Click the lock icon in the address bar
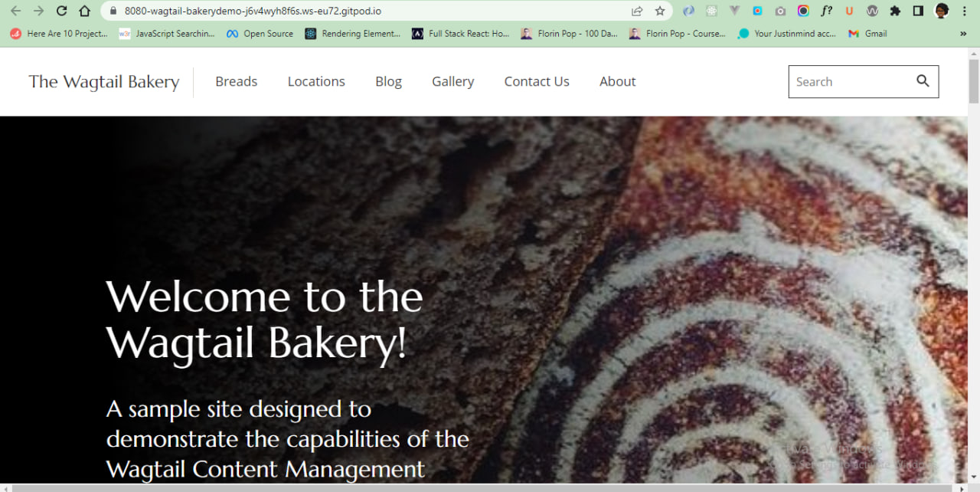980x492 pixels. (113, 11)
